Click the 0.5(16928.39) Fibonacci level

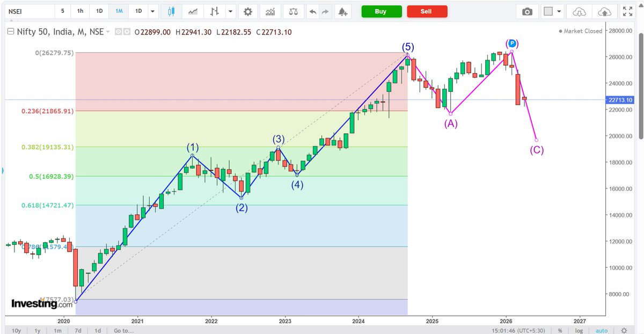click(x=50, y=176)
